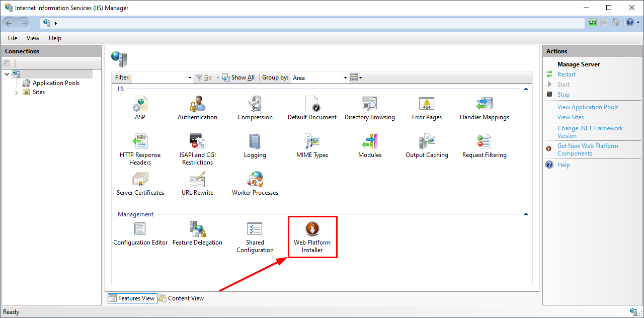This screenshot has height=318, width=644.
Task: Switch to Features View tab
Action: 132,298
